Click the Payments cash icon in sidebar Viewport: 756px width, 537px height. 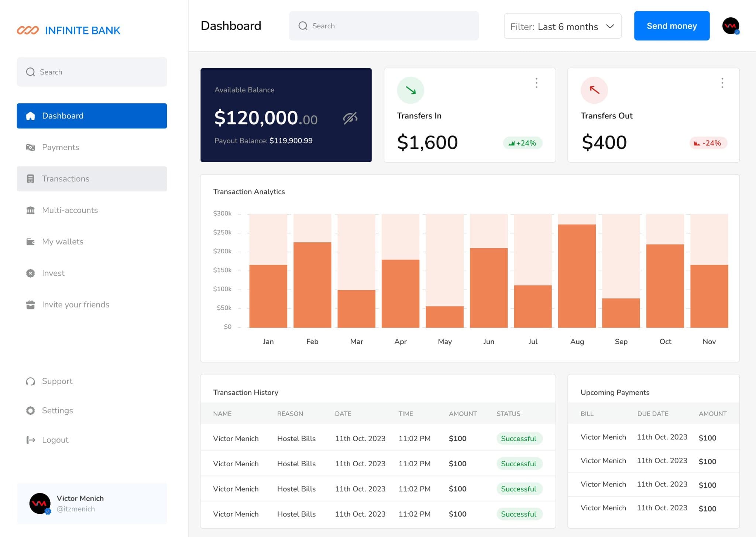31,148
